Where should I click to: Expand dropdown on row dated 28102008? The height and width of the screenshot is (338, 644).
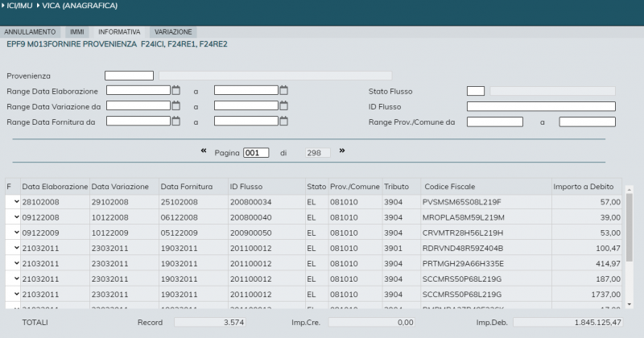[16, 202]
